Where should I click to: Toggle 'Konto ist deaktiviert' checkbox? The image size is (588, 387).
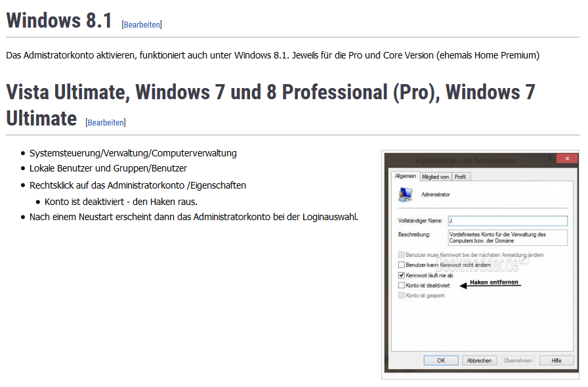pyautogui.click(x=401, y=285)
